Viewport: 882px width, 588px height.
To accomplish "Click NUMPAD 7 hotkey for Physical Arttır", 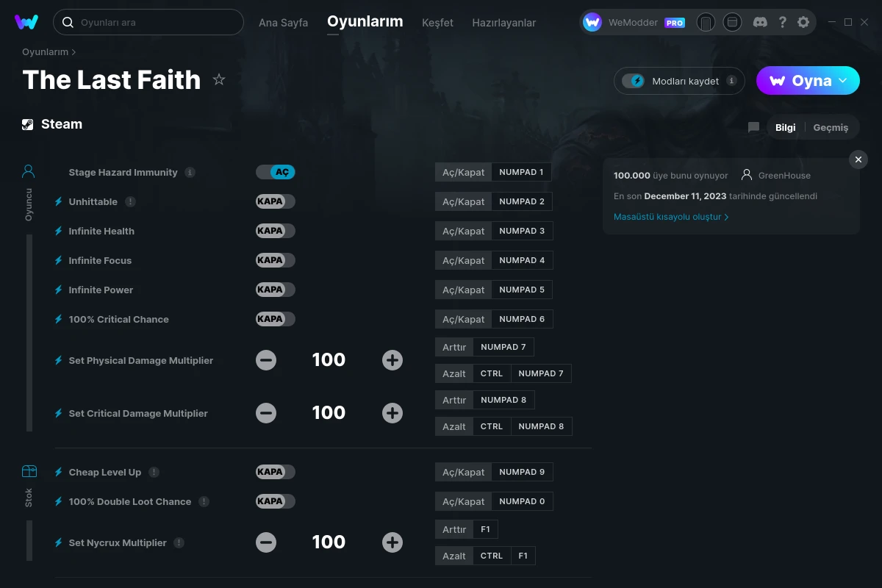I will point(503,347).
